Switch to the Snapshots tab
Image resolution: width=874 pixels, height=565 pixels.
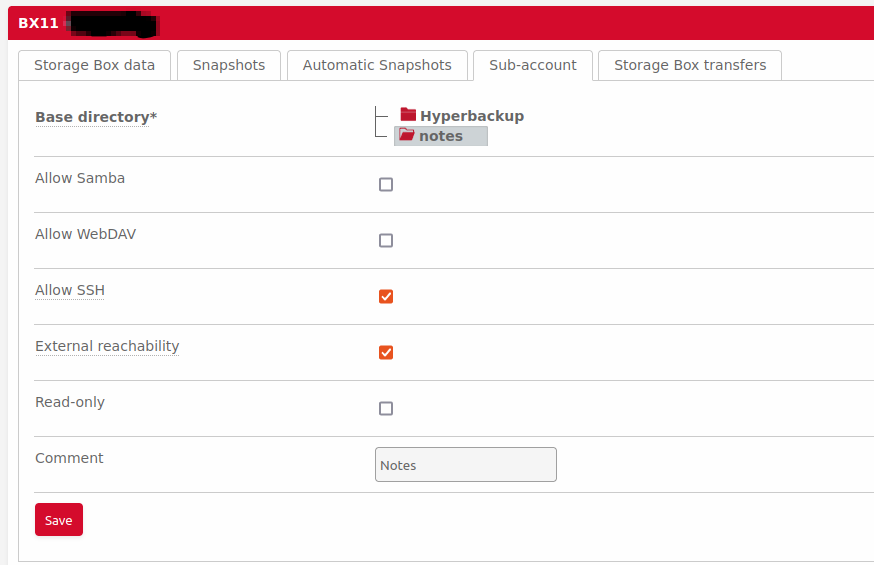click(229, 65)
